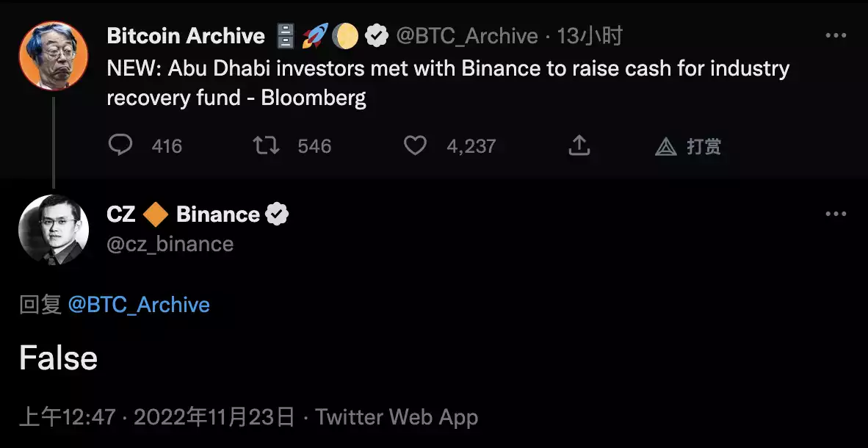The image size is (868, 448).
Task: Click CZ Binance's verified checkmark badge
Action: 277,214
